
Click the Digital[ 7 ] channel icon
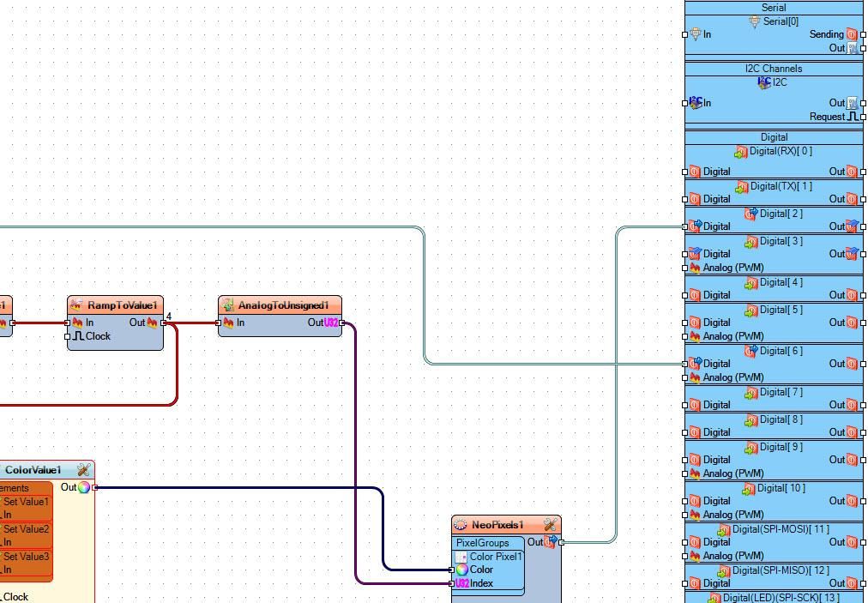[751, 393]
